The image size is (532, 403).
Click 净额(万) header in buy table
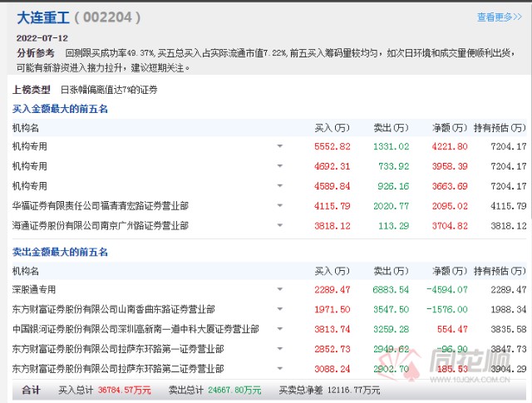pyautogui.click(x=450, y=128)
